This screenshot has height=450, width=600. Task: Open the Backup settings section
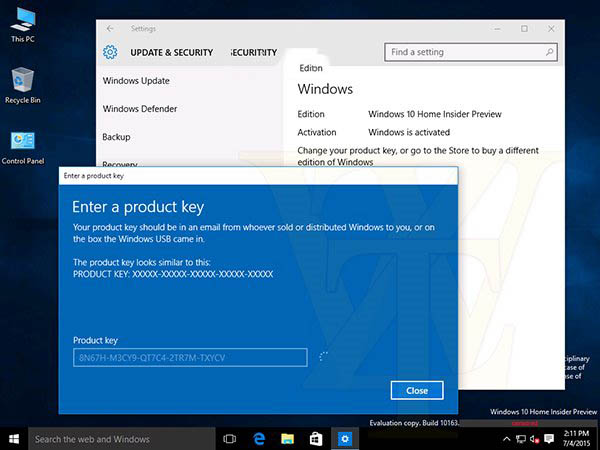pos(117,136)
